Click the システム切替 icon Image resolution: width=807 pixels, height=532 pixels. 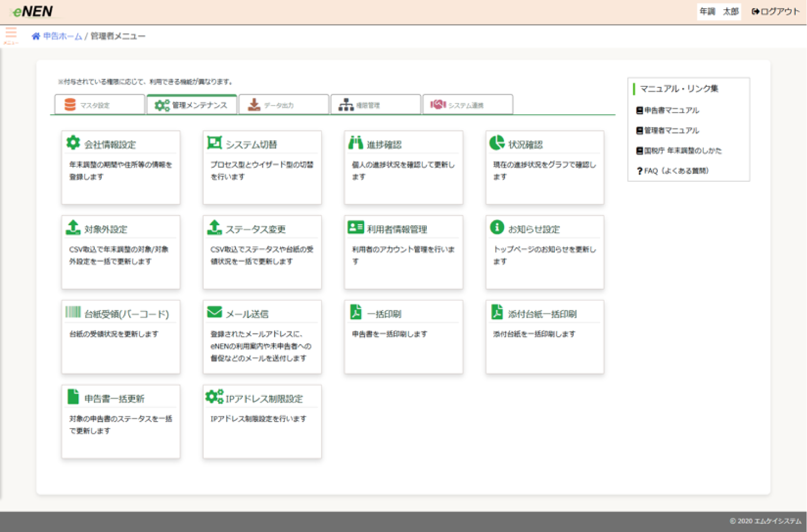(214, 143)
